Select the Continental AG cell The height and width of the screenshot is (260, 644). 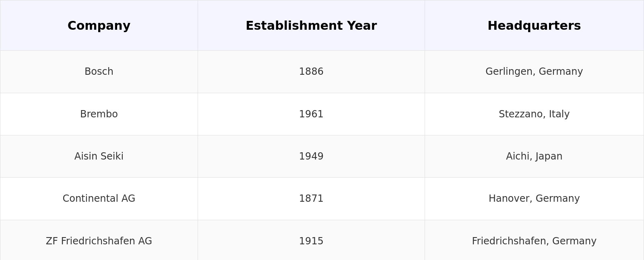(x=99, y=199)
